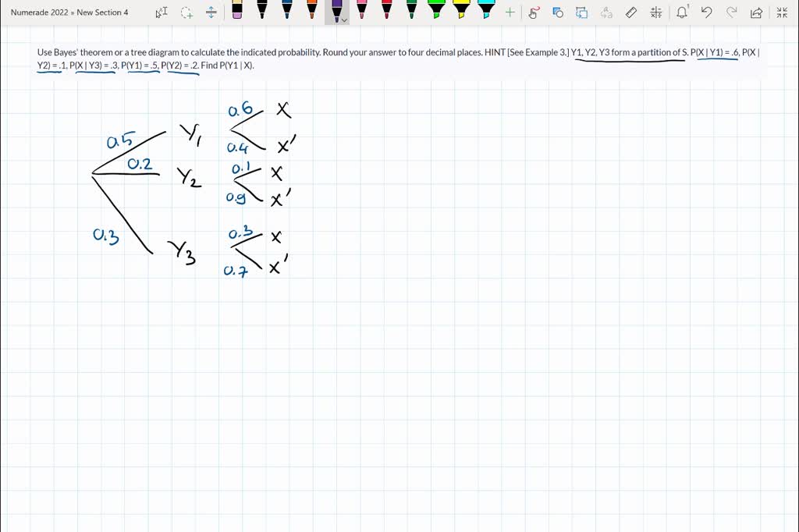The width and height of the screenshot is (799, 532).
Task: Pick the blue pen
Action: click(x=287, y=12)
